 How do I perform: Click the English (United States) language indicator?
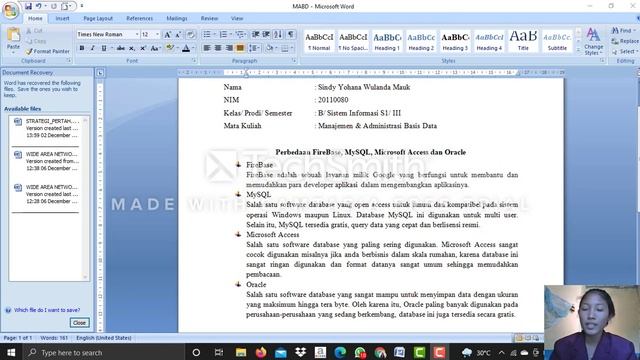104,338
